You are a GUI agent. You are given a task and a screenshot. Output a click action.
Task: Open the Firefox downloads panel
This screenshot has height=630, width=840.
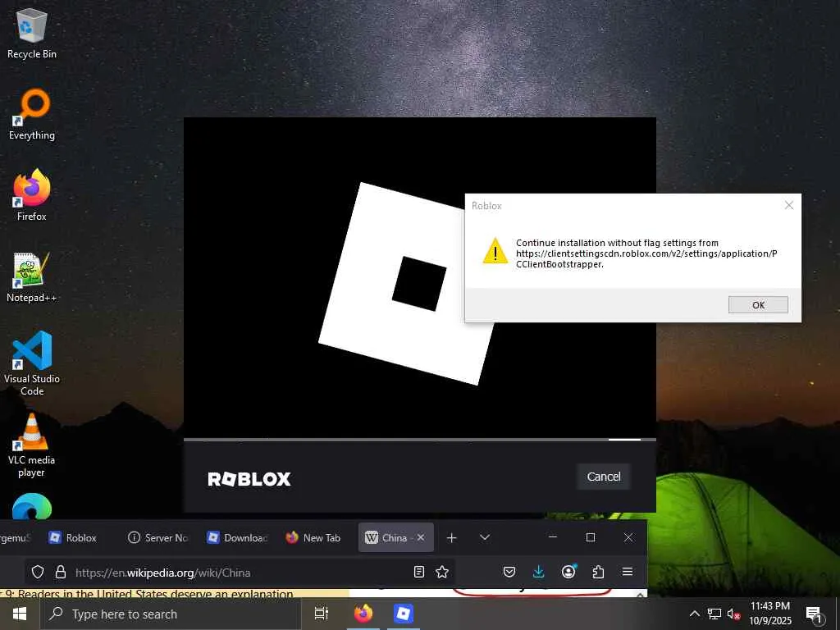(x=538, y=572)
